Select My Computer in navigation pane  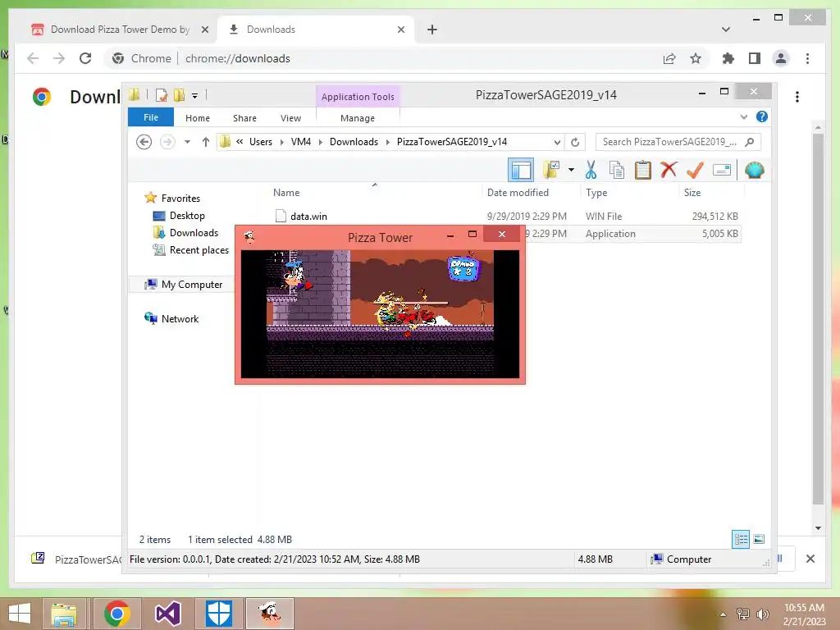pyautogui.click(x=191, y=285)
